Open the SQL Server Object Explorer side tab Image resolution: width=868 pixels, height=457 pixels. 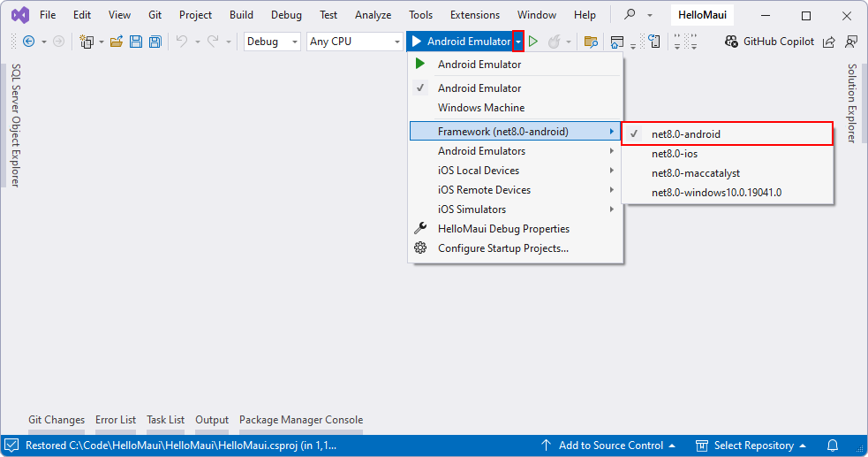16,126
